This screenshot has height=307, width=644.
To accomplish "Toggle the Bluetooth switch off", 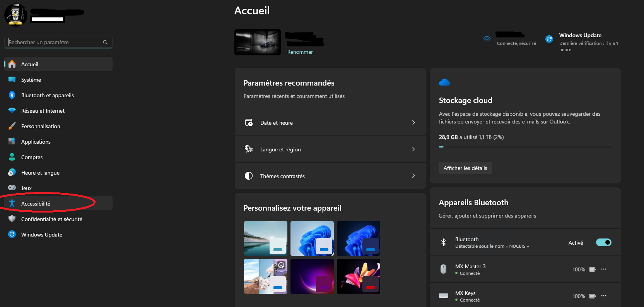I will click(603, 243).
